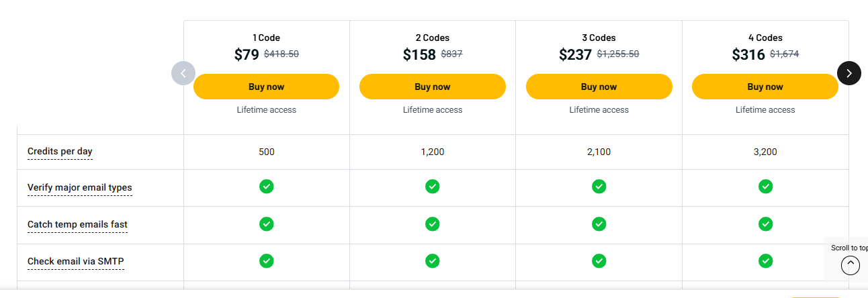
Task: Buy the 2 Codes plan now
Action: point(433,87)
